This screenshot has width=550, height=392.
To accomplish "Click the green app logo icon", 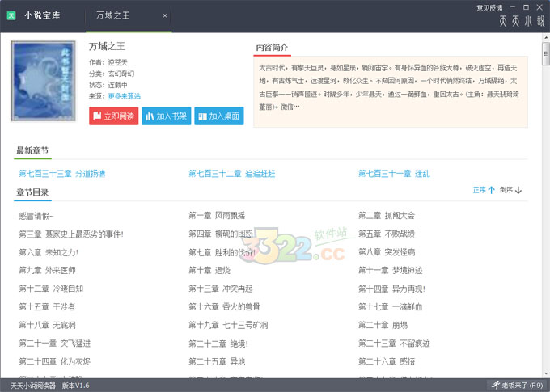I will (x=11, y=15).
